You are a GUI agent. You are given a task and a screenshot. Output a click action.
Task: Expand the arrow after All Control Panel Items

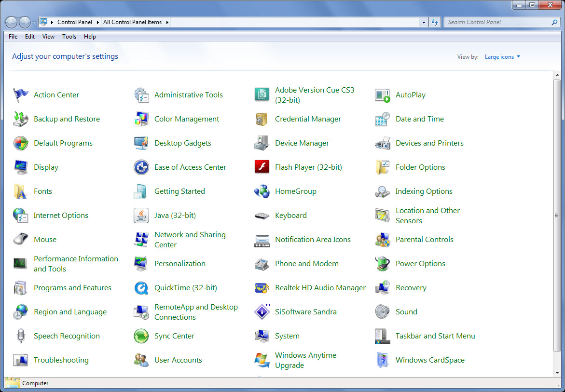coord(167,22)
